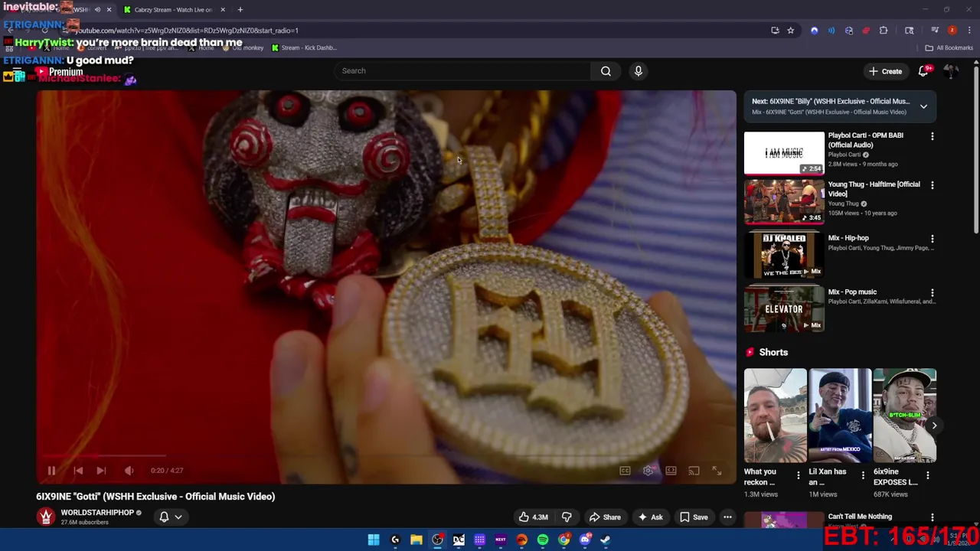This screenshot has height=551, width=980.
Task: Mute the video player volume
Action: tap(129, 471)
